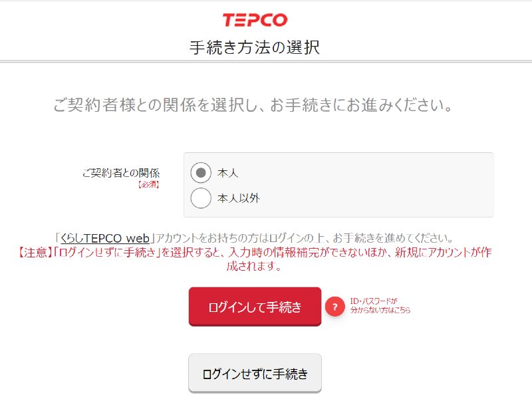Click the 手続き方法の選択 page title
Viewport: 532px width, 415px height.
[255, 47]
